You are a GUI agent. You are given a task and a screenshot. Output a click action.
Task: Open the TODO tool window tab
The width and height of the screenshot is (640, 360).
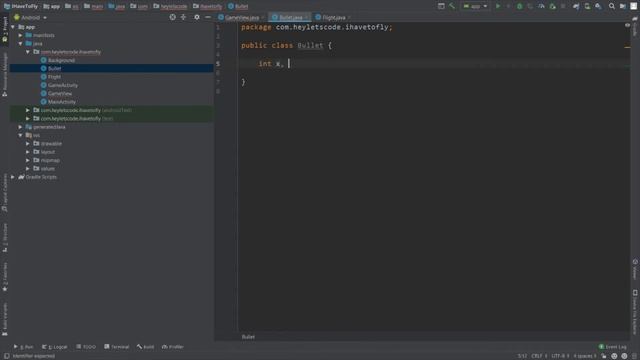(86, 347)
